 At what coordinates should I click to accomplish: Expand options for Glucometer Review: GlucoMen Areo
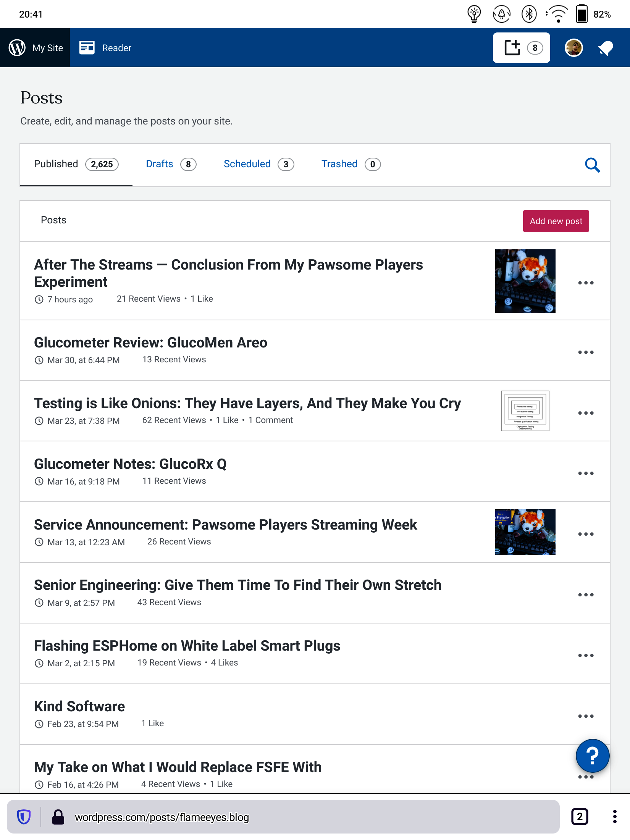click(586, 352)
